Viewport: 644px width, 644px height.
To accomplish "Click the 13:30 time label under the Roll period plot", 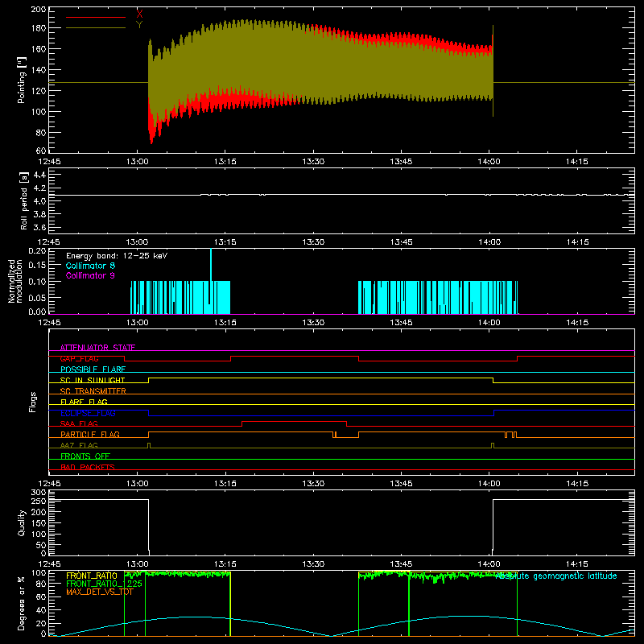I will pyautogui.click(x=313, y=242).
